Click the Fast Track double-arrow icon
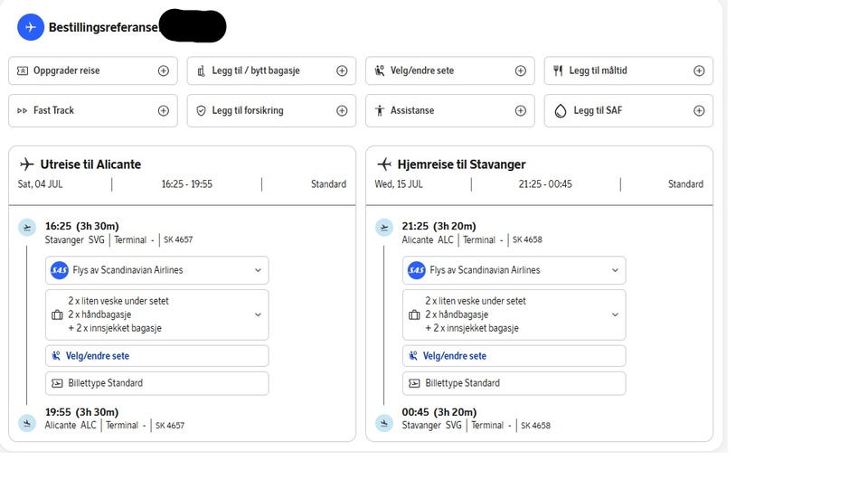 pyautogui.click(x=22, y=110)
